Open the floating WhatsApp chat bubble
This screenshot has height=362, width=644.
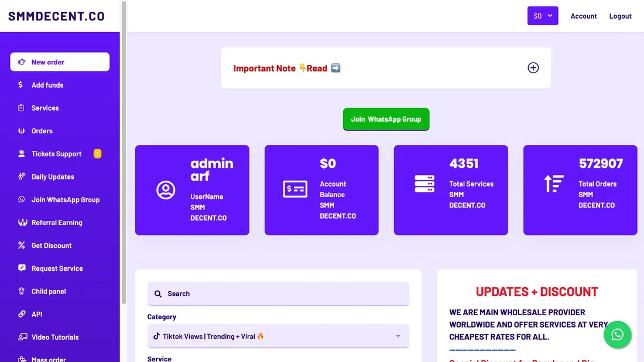617,335
